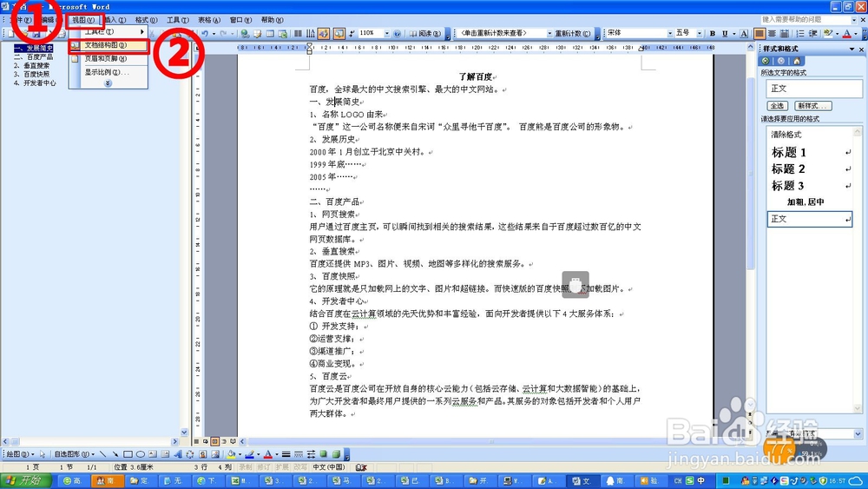Click the Fill Color bucket swatch
The image size is (868, 489).
(231, 454)
